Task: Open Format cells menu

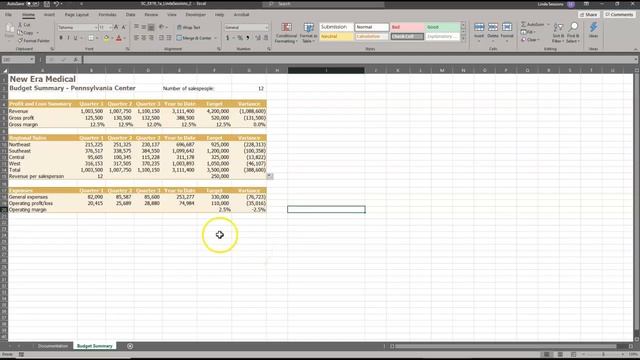Action: point(507,31)
